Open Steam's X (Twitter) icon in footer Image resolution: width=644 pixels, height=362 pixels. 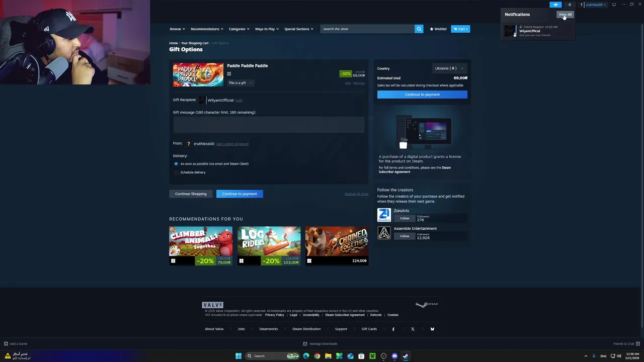point(413,329)
